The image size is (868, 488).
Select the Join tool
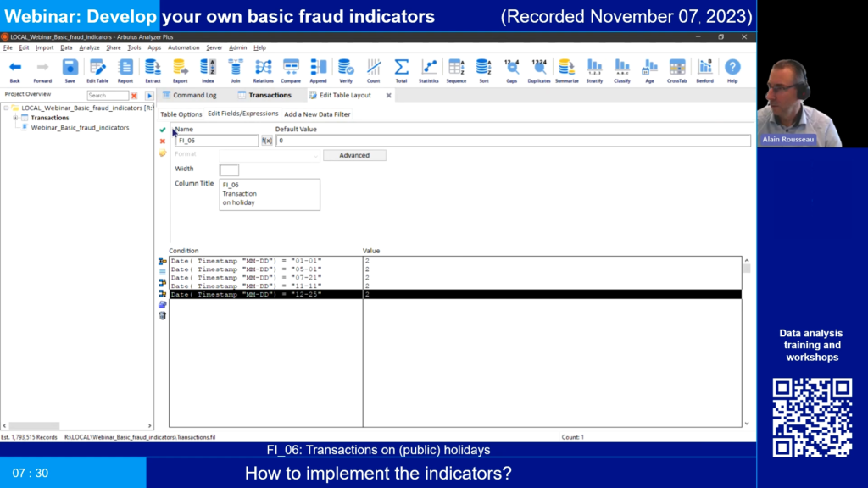pyautogui.click(x=236, y=71)
